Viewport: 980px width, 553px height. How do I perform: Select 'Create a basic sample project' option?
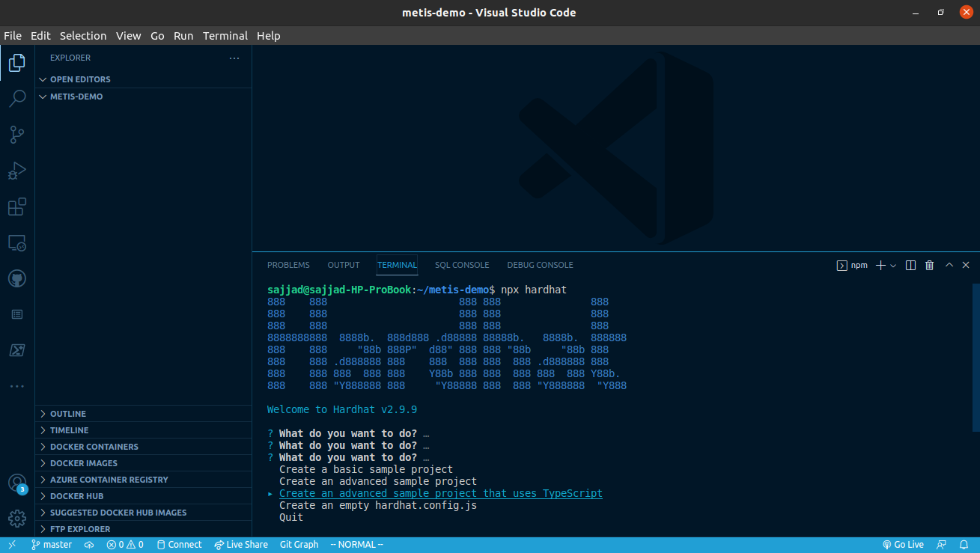[365, 469]
